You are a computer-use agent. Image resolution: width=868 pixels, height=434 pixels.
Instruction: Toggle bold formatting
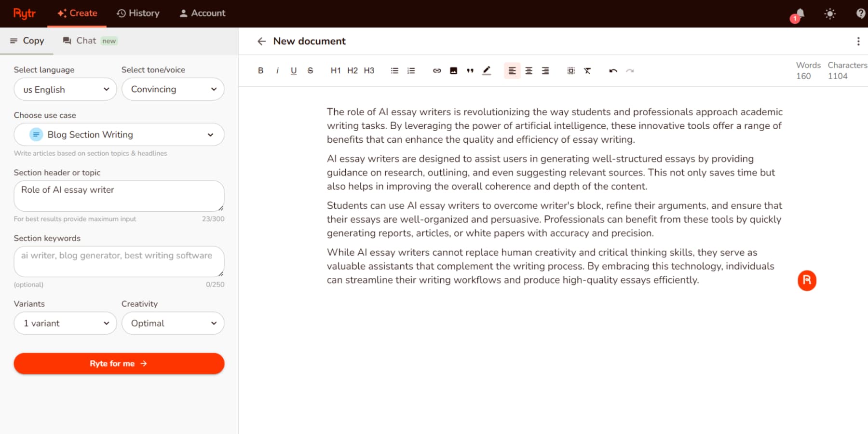tap(260, 70)
